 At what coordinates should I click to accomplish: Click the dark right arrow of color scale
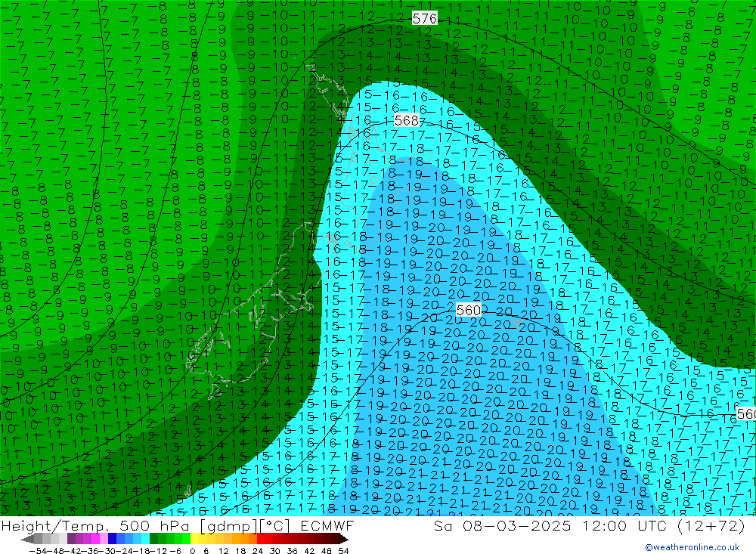point(343,540)
